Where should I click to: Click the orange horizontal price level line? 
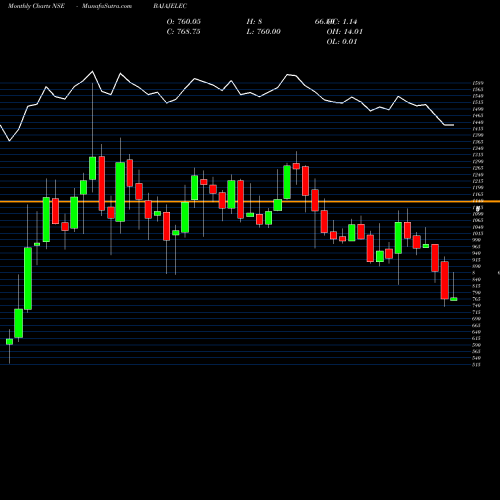[250, 201]
